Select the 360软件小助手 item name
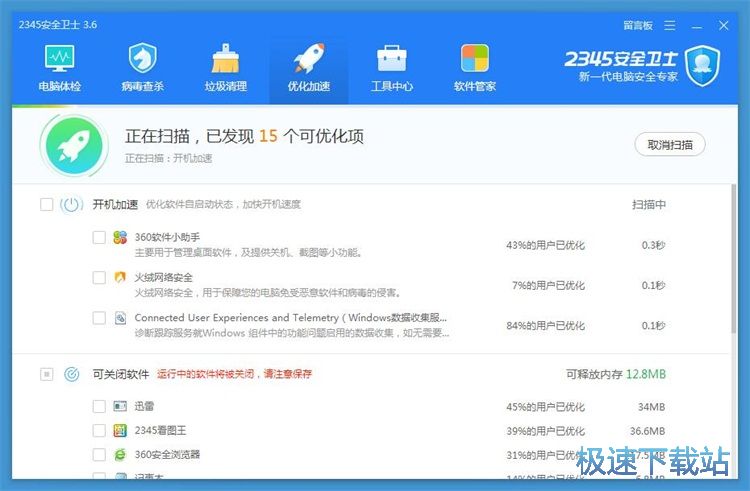 167,237
